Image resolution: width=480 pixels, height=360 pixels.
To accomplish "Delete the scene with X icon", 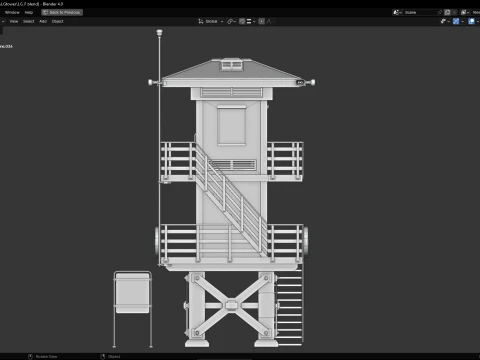I will tap(454, 12).
